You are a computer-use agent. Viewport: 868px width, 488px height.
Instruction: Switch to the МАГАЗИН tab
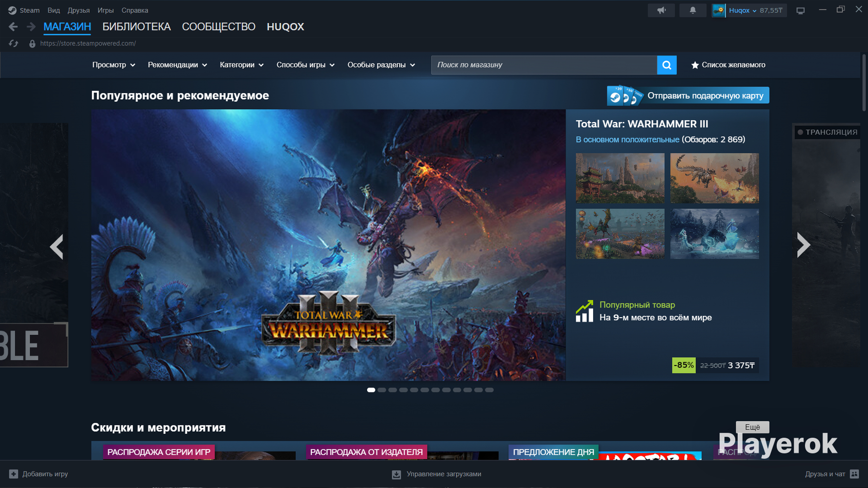pyautogui.click(x=67, y=27)
